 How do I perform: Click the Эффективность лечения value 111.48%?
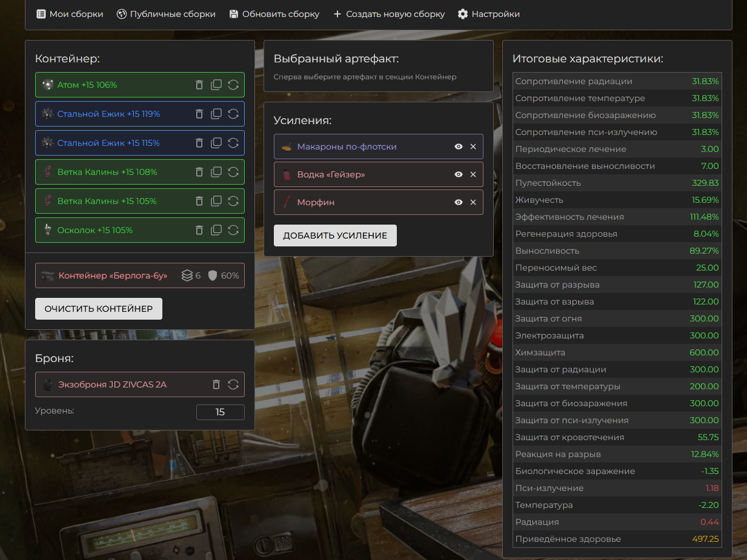point(704,217)
